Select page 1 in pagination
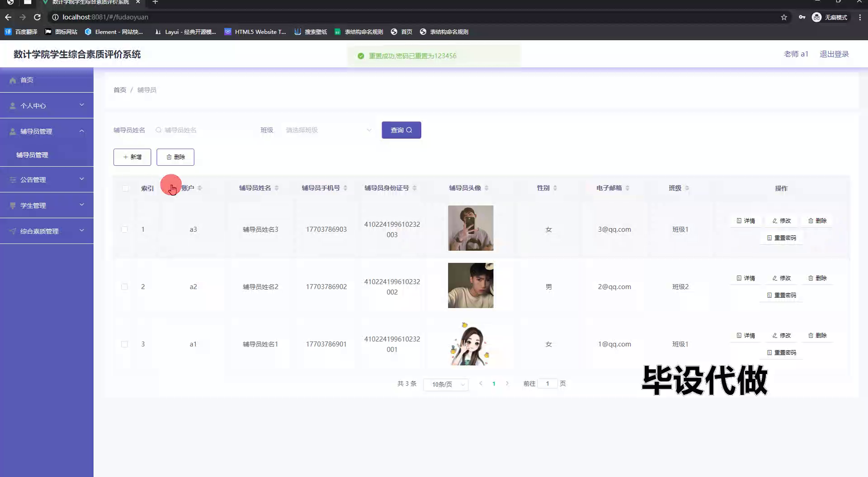This screenshot has width=868, height=477. point(494,383)
